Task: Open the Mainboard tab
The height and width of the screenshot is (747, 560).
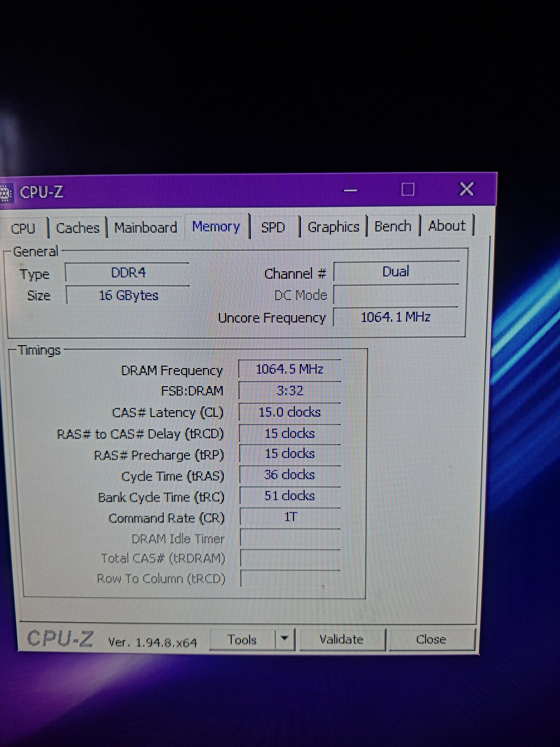Action: 146,227
